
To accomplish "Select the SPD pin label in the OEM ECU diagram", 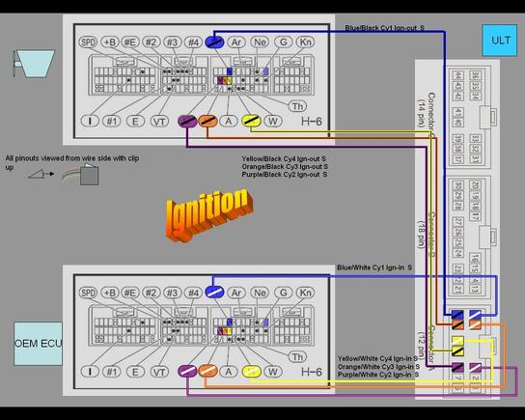I will click(88, 293).
